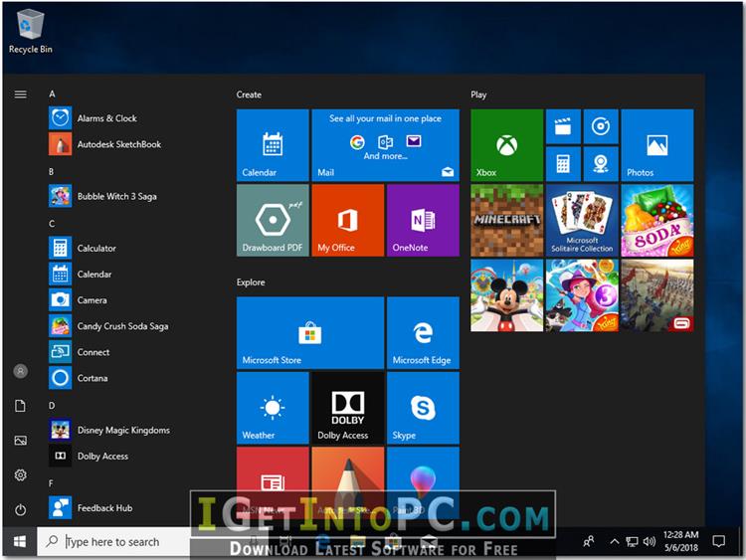Click the Play group title
The image size is (746, 560).
tap(478, 94)
